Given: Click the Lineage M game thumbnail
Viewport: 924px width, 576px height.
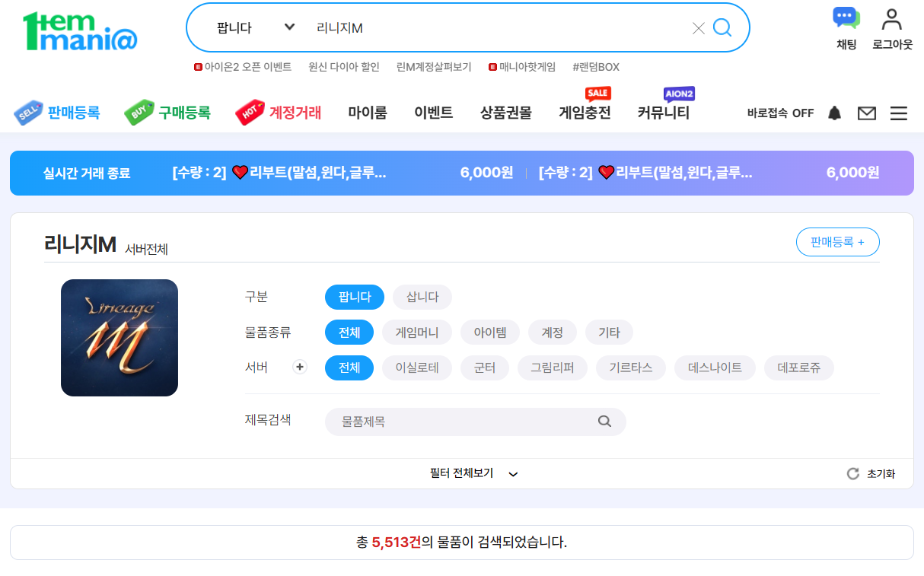Looking at the screenshot, I should (119, 338).
